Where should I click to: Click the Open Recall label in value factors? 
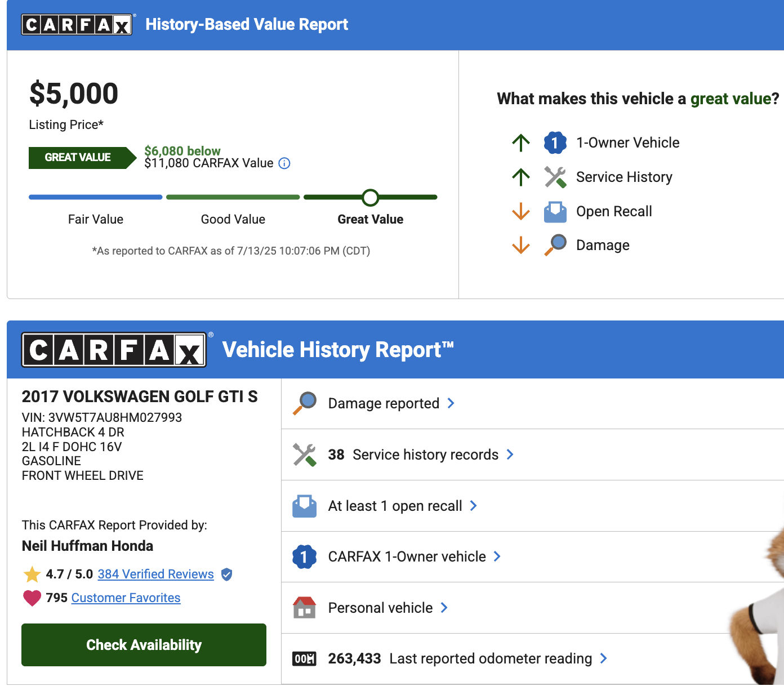(614, 211)
